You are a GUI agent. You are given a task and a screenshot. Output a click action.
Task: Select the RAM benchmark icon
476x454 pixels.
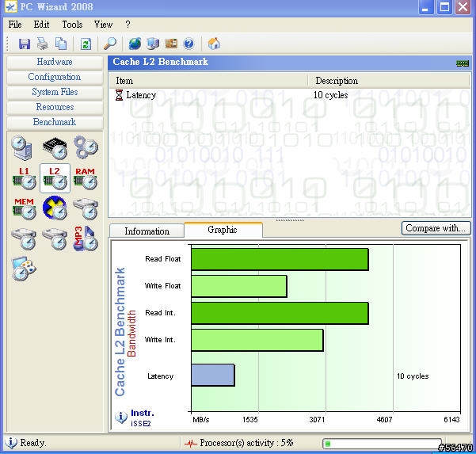pos(86,178)
